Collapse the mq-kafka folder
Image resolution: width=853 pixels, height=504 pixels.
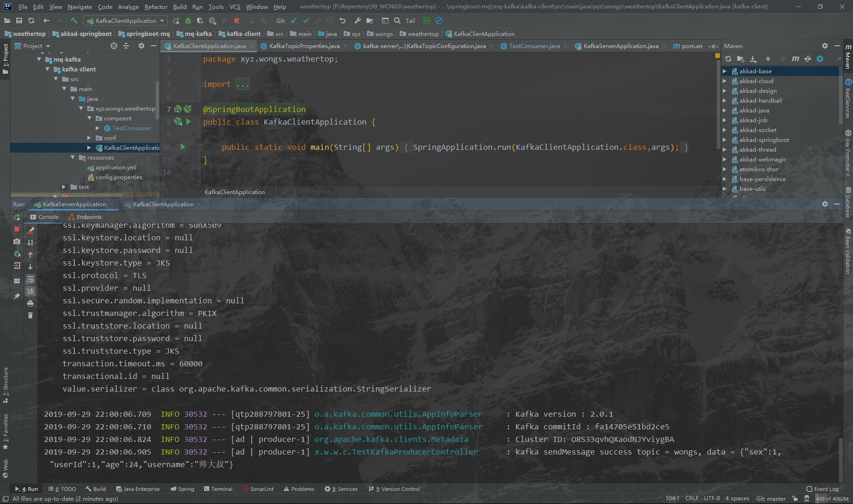39,59
